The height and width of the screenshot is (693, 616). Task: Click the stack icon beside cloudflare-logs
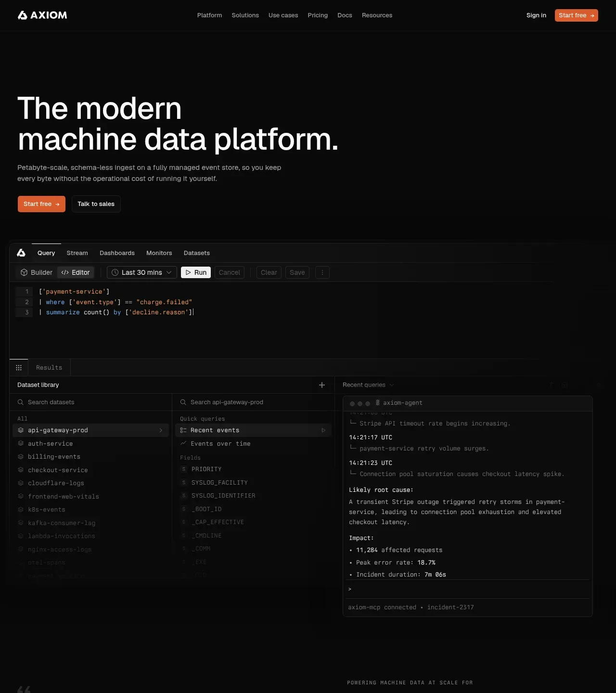(21, 483)
